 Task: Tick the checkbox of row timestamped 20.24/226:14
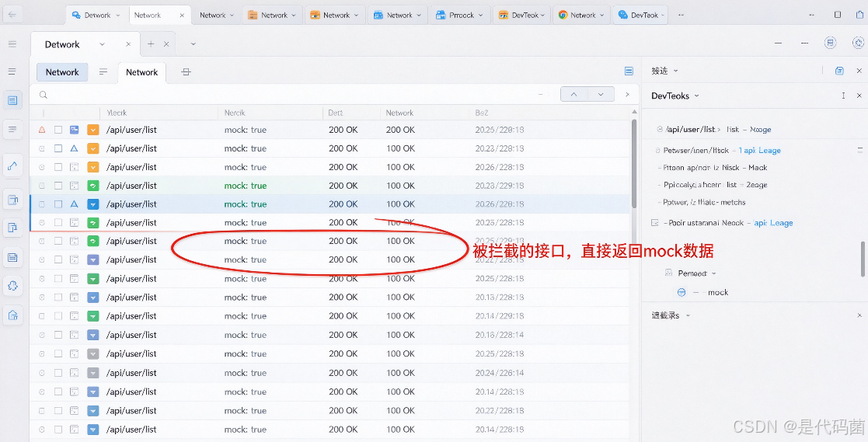click(x=58, y=373)
